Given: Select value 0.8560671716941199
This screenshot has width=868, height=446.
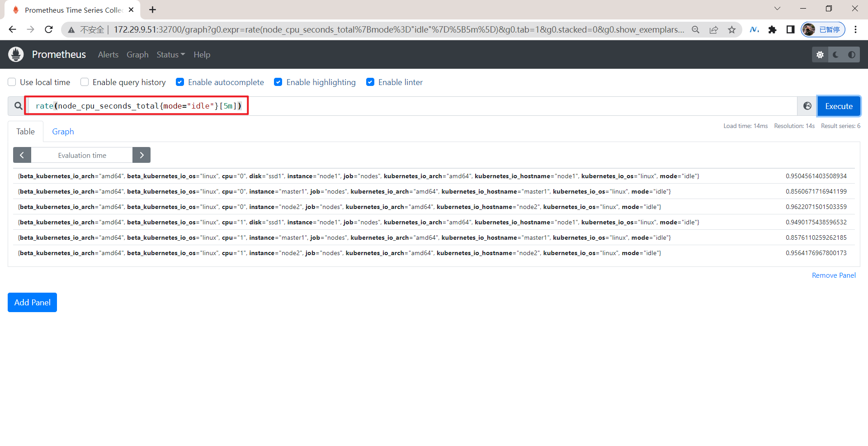Looking at the screenshot, I should [x=816, y=191].
